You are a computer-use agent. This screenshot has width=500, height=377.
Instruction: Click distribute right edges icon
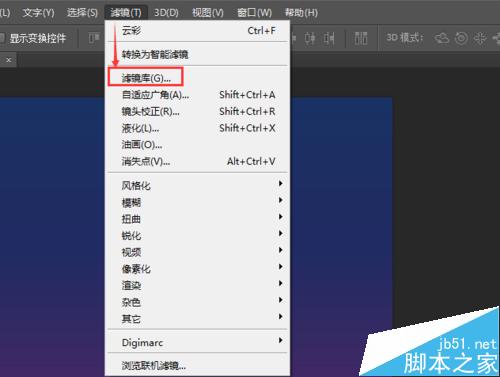[329, 38]
